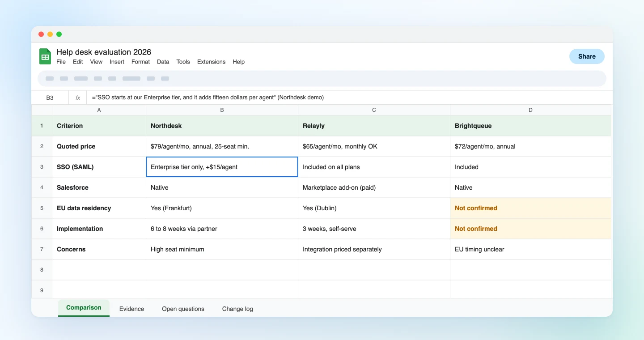Screen dimensions: 644x340
Task: Select column A header
Action: point(99,110)
